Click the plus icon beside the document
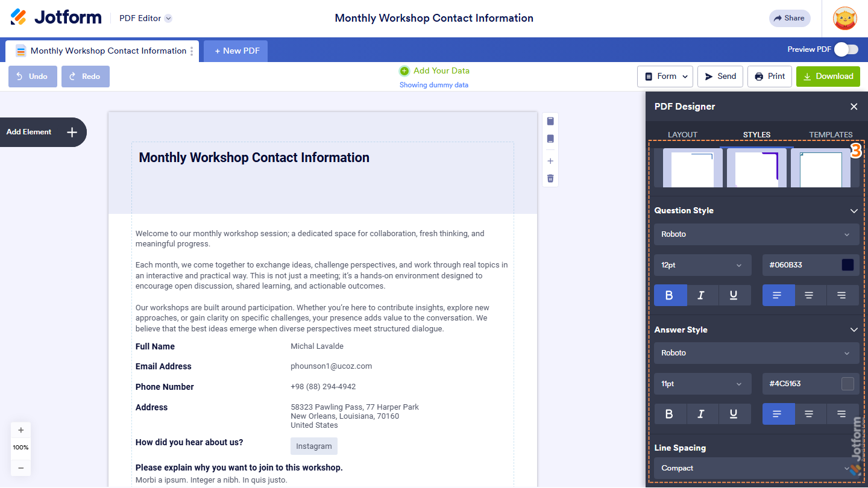868x488 pixels. coord(550,161)
